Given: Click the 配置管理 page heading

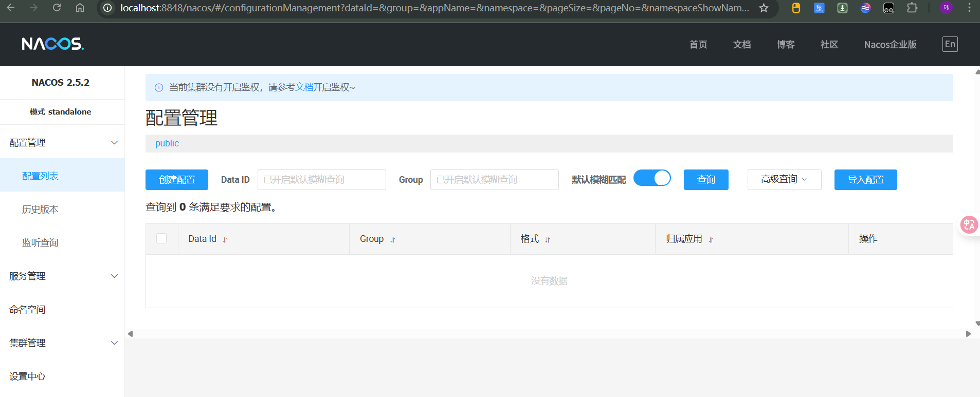Looking at the screenshot, I should pyautogui.click(x=182, y=118).
